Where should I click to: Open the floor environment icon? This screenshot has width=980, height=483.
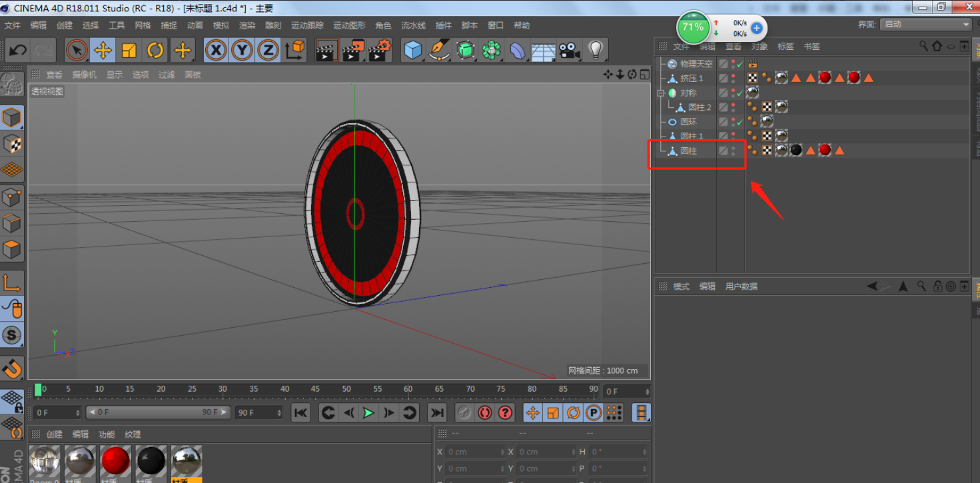544,50
